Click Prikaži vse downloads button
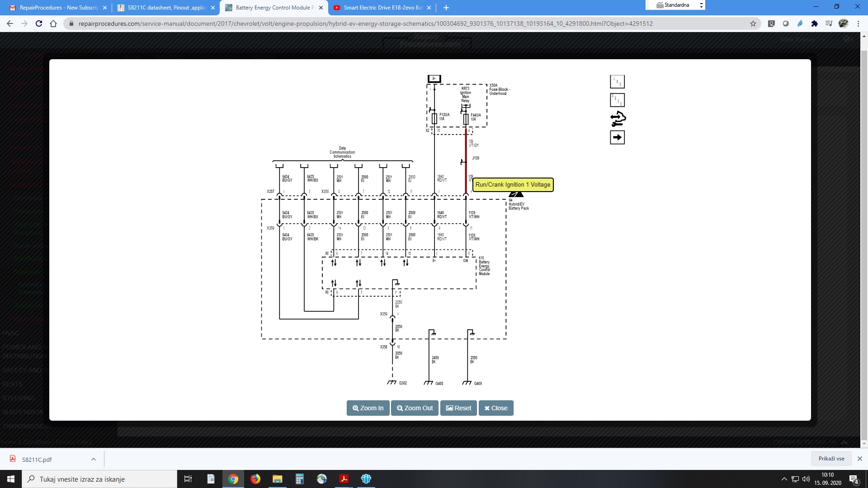The height and width of the screenshot is (488, 868). tap(831, 459)
